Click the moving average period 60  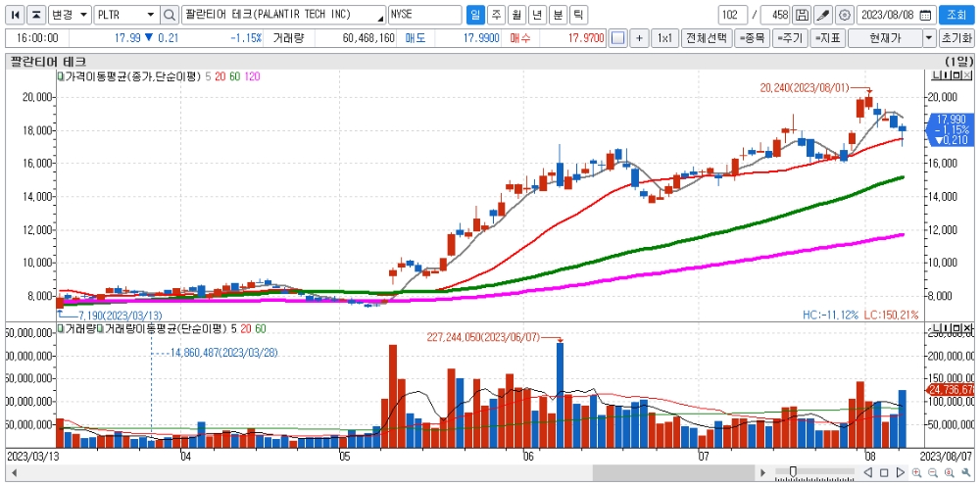235,76
